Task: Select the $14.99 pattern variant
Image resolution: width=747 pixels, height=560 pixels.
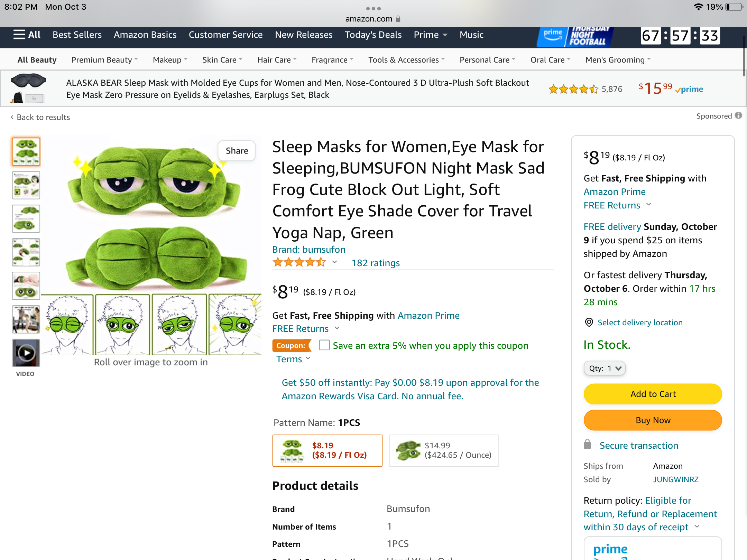Action: (444, 450)
